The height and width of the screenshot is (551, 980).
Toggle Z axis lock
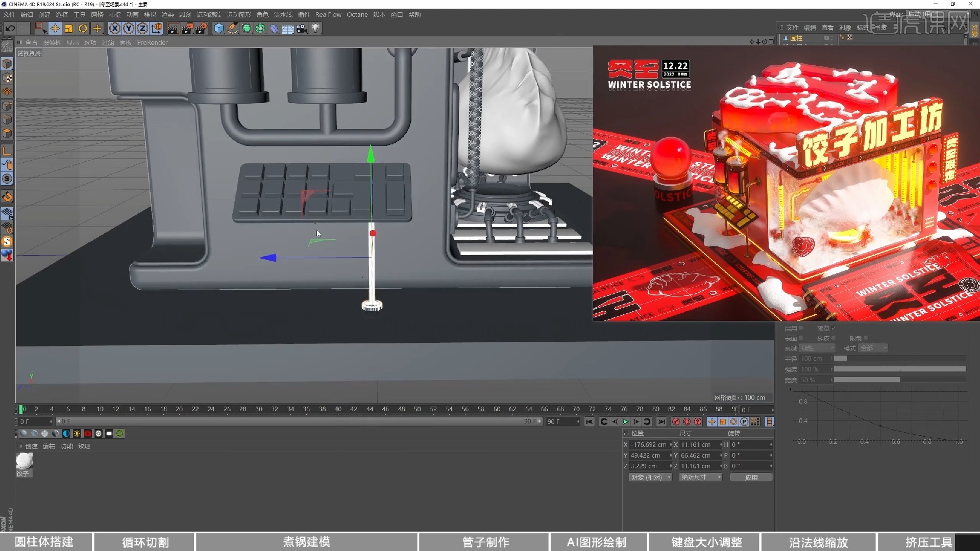tap(142, 29)
